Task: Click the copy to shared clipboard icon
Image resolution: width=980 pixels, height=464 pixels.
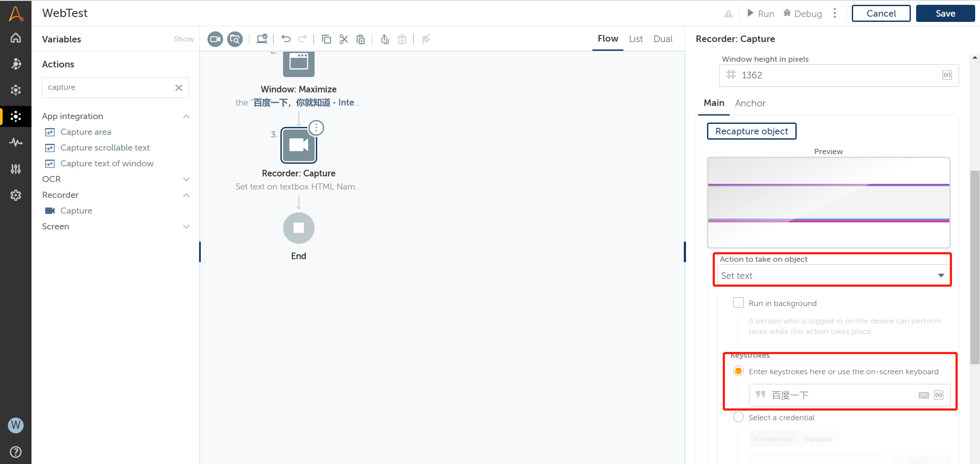Action: click(385, 39)
